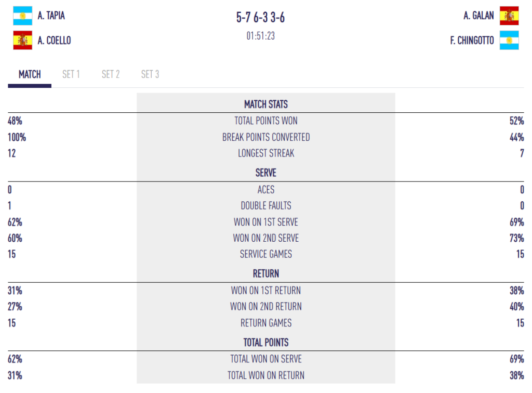532x393 pixels.
Task: Open A. GALAN player name
Action: coord(478,16)
